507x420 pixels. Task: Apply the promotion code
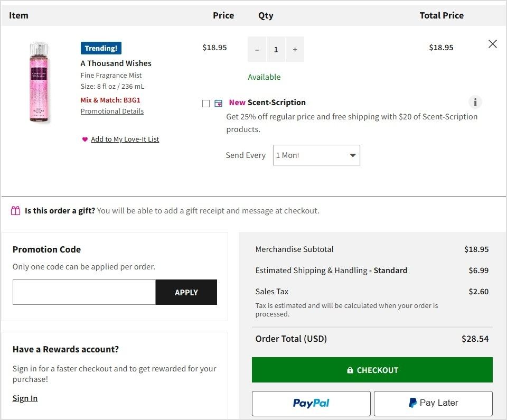[186, 292]
